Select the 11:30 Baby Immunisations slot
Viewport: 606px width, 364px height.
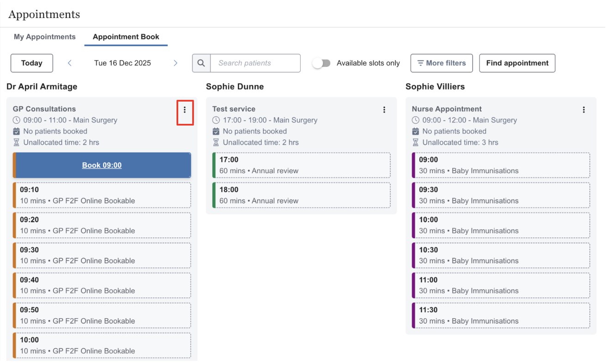tap(501, 315)
